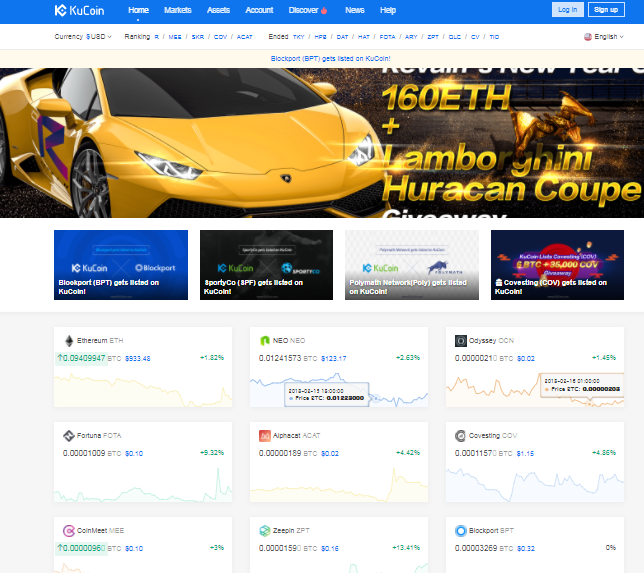
Task: Click the NEO price chart
Action: pyautogui.click(x=339, y=389)
